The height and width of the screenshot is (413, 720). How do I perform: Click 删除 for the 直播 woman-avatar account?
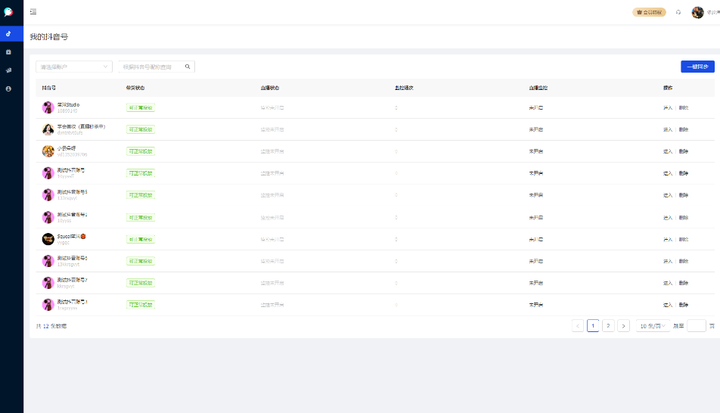coord(684,130)
